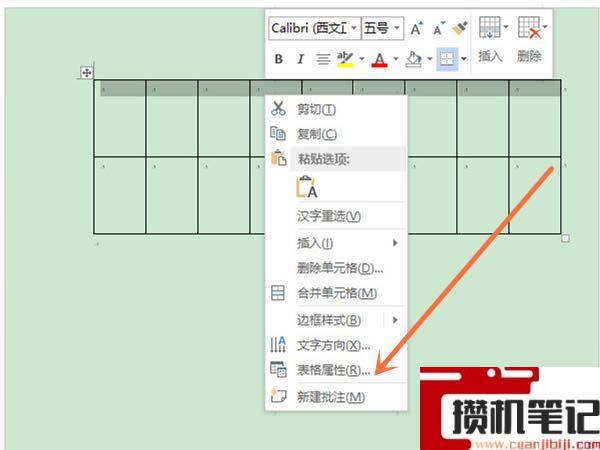600x450 pixels.
Task: Click the paragraph alignment icon
Action: click(x=323, y=59)
